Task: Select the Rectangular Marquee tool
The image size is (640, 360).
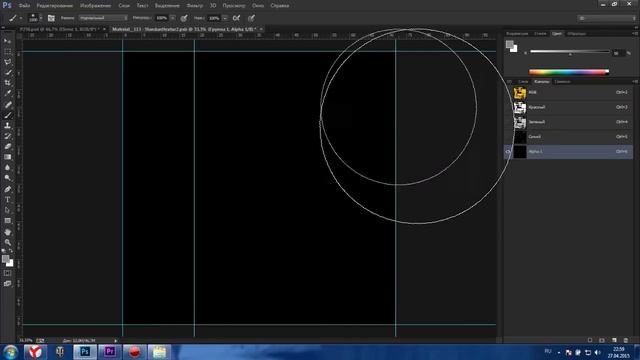Action: [7, 51]
